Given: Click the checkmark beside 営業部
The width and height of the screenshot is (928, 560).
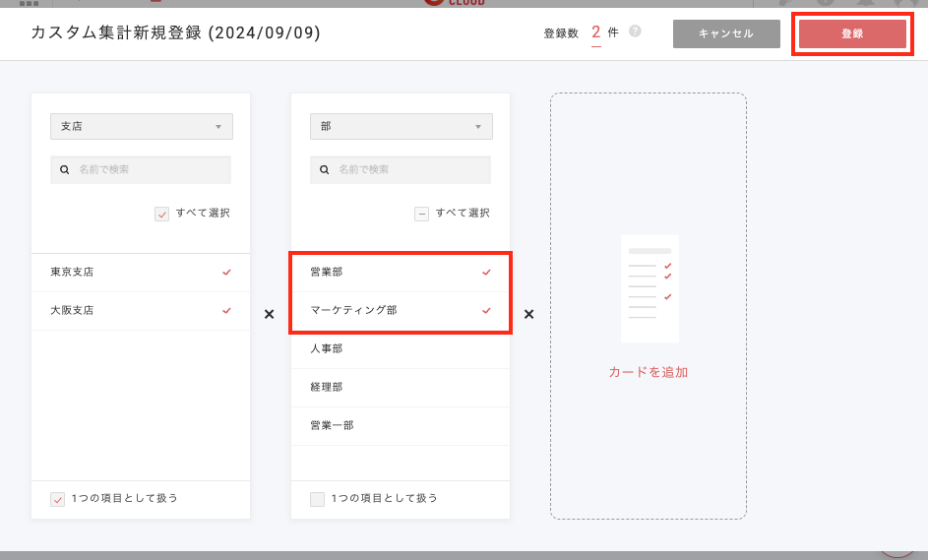Looking at the screenshot, I should (486, 272).
